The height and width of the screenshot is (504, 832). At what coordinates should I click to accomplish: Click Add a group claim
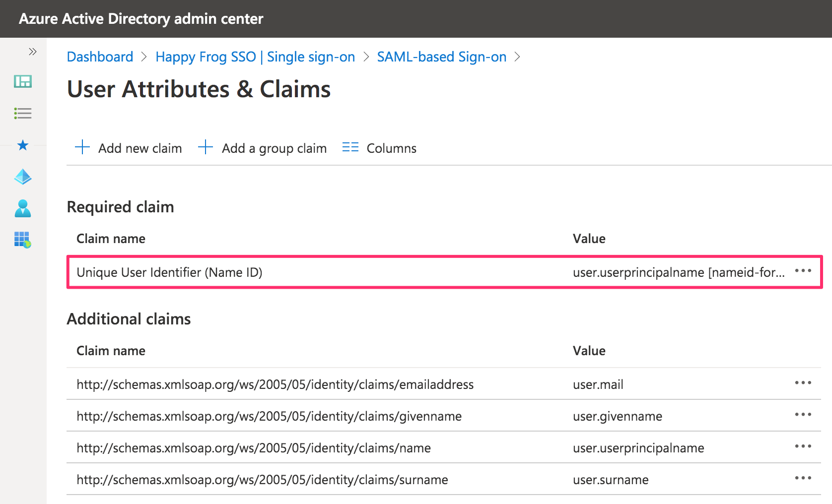pyautogui.click(x=263, y=148)
